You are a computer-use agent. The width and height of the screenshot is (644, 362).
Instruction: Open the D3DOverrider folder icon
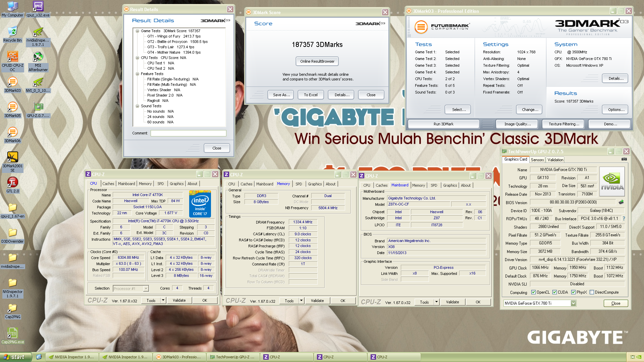(12, 235)
